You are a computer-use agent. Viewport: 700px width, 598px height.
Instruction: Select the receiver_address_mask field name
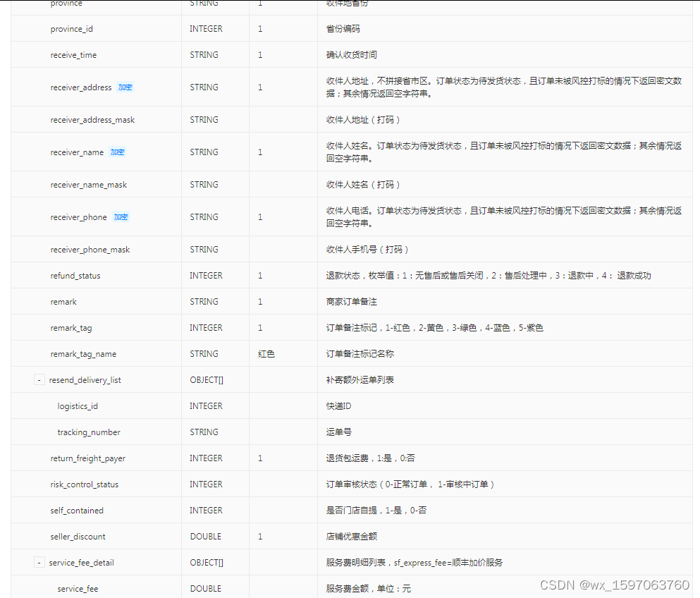click(x=92, y=120)
